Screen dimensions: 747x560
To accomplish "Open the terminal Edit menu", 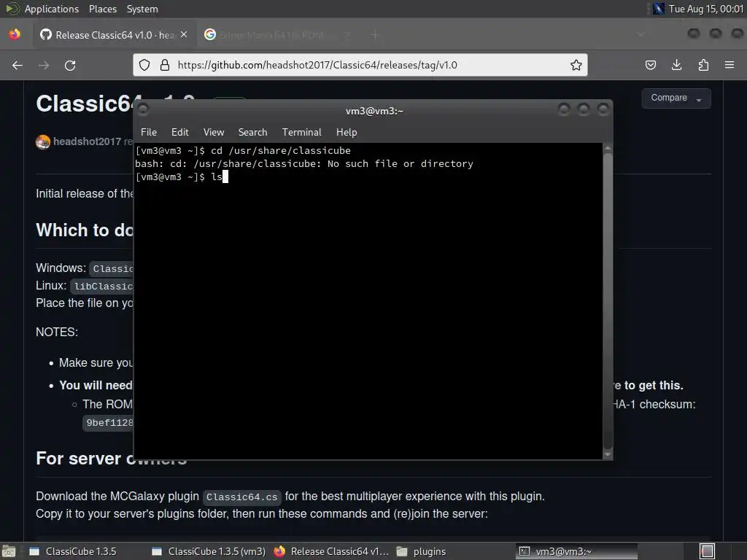I will (180, 133).
